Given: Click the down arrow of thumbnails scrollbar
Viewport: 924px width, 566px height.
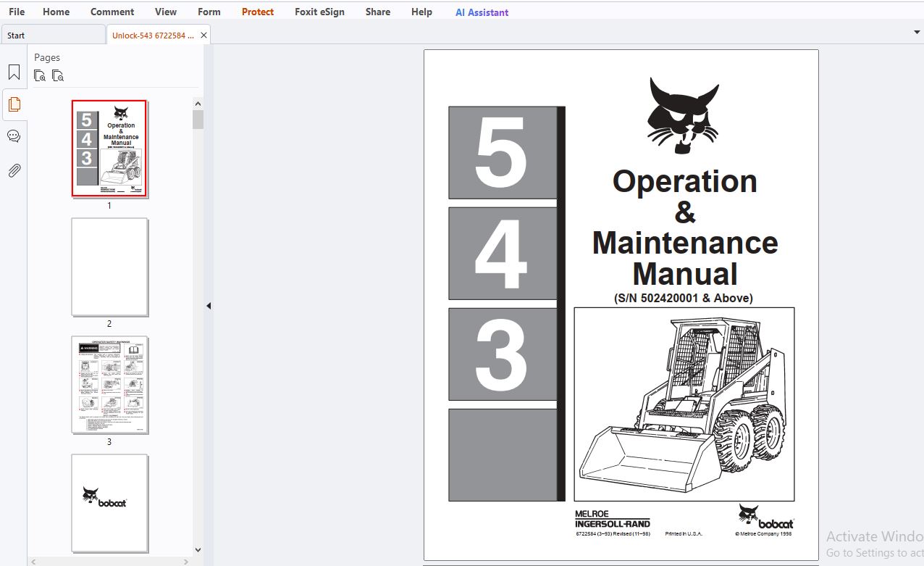Looking at the screenshot, I should (x=198, y=550).
